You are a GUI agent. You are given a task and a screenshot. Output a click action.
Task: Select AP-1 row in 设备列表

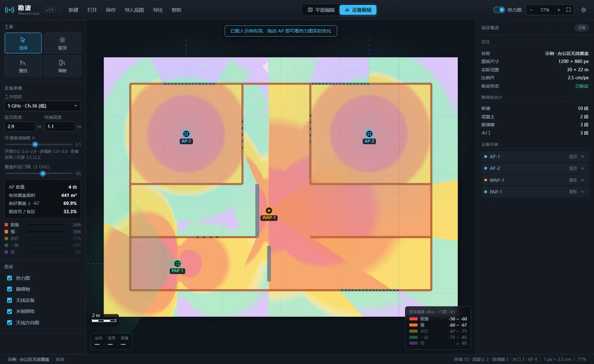535,156
